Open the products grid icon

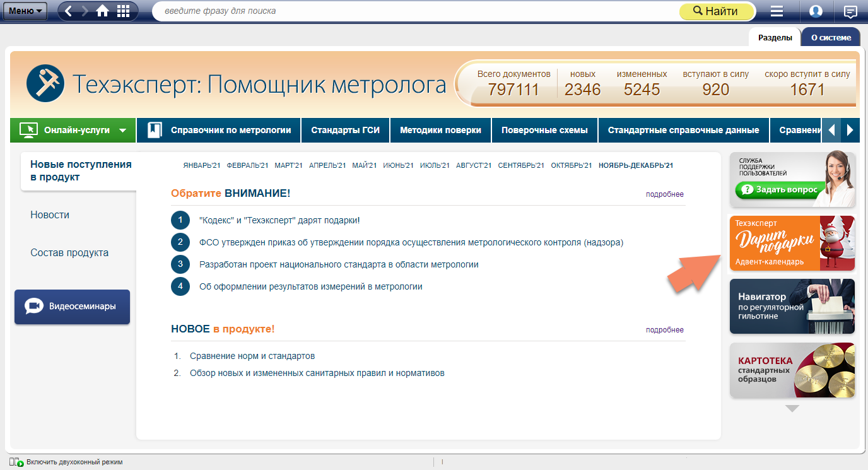124,11
